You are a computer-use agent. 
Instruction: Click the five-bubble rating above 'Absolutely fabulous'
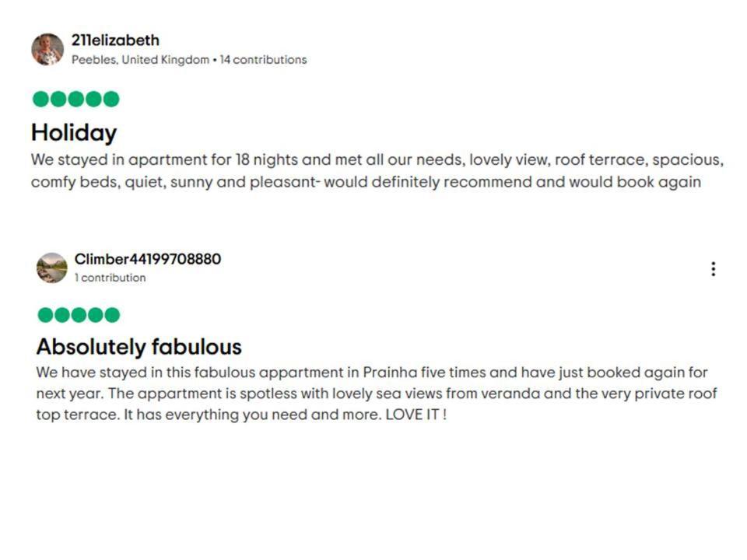pos(79,315)
